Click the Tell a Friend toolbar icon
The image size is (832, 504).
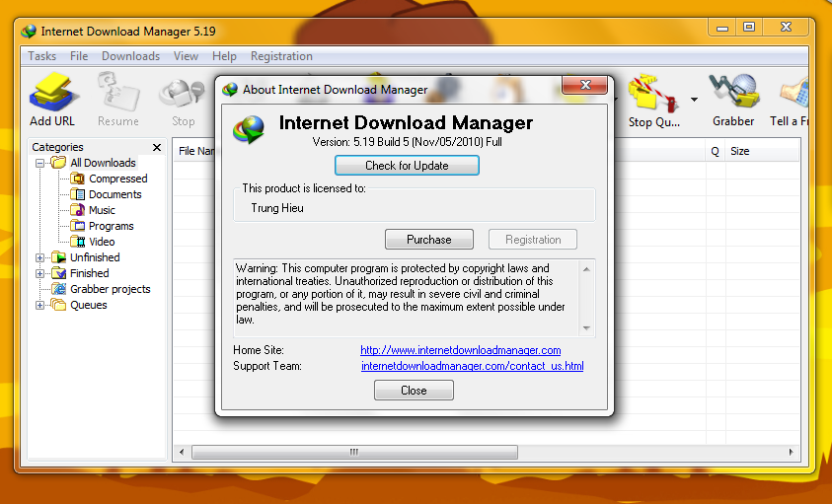click(794, 94)
